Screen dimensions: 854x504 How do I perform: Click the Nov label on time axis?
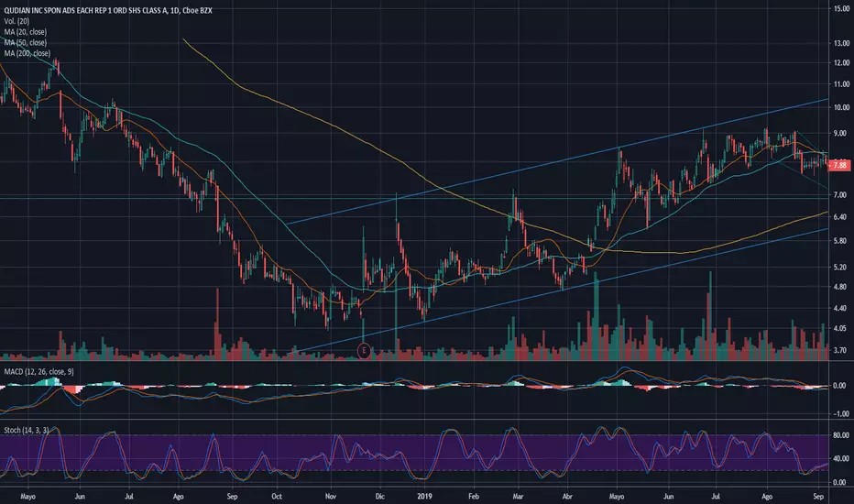pos(331,497)
